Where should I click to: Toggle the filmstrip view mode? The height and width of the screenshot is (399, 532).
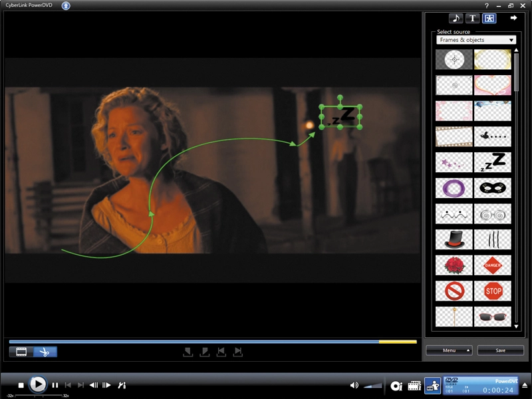tap(21, 352)
